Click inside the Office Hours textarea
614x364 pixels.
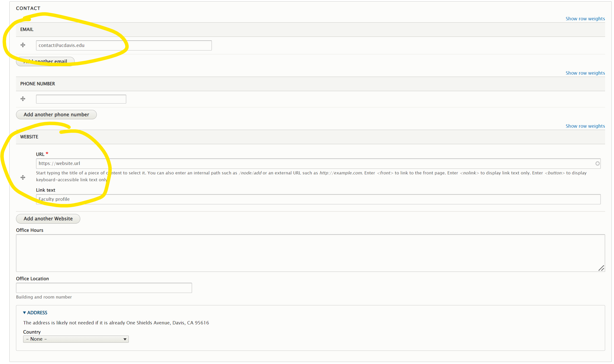click(310, 253)
